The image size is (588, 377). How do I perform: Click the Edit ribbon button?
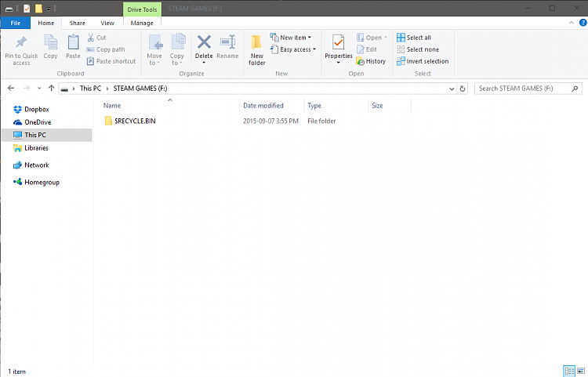pos(367,49)
